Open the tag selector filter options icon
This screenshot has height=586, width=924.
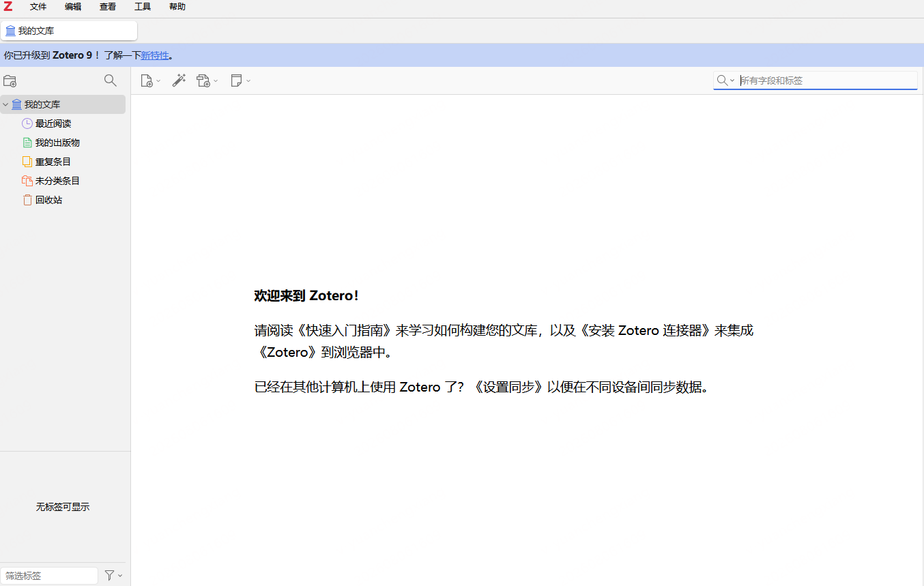point(113,576)
